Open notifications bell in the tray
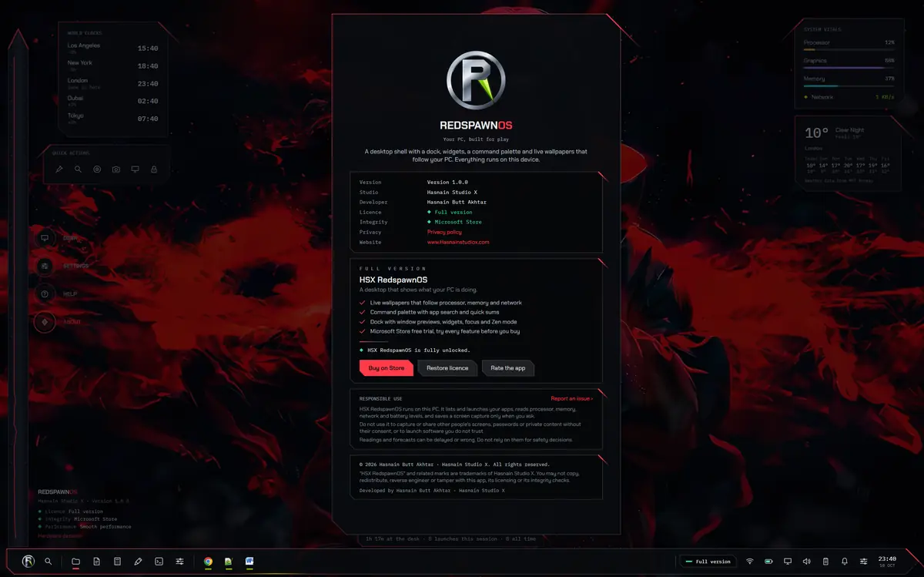This screenshot has height=577, width=924. (x=845, y=562)
